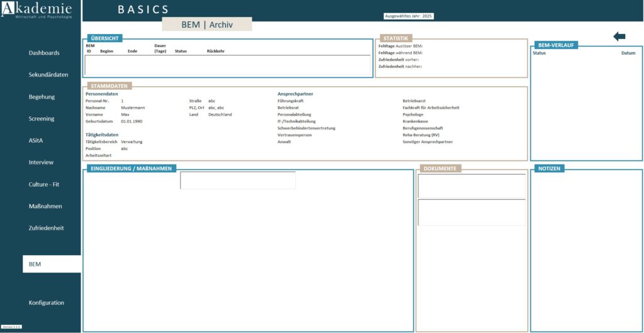
Task: Go to the Zufriedenheit page
Action: point(46,228)
